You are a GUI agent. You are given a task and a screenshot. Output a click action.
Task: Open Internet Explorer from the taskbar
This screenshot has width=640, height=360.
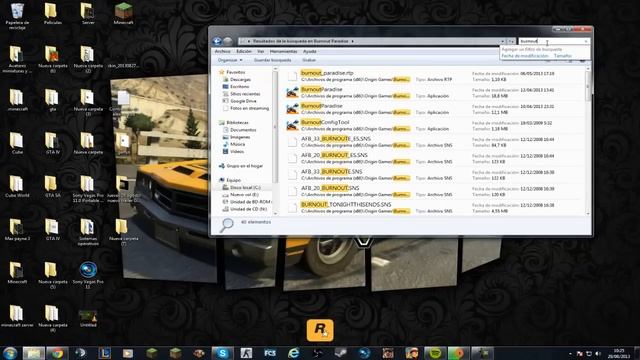(x=293, y=353)
